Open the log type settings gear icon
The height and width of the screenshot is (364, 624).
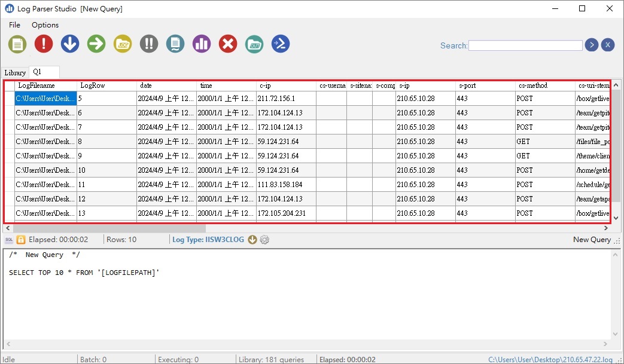(x=264, y=240)
